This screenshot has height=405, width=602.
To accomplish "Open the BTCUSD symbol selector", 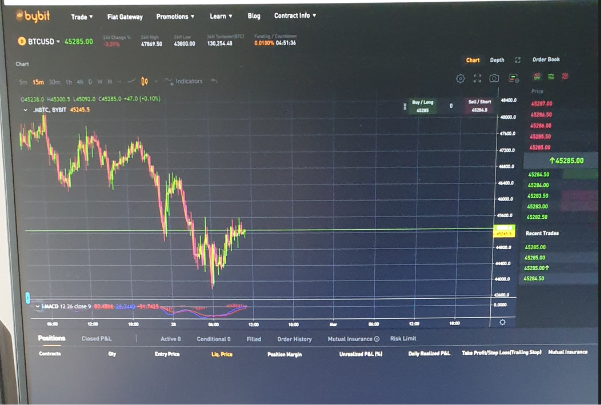I will pyautogui.click(x=44, y=41).
